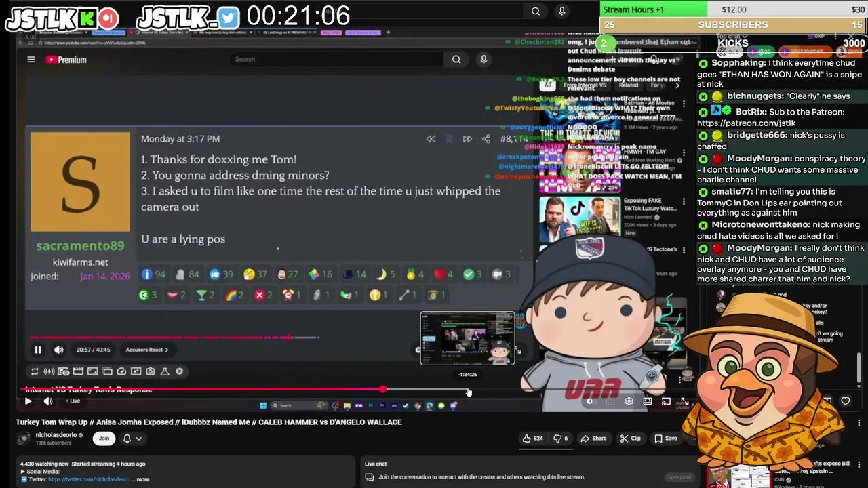
Task: Click the speedometer playback speed icon
Action: (121, 371)
